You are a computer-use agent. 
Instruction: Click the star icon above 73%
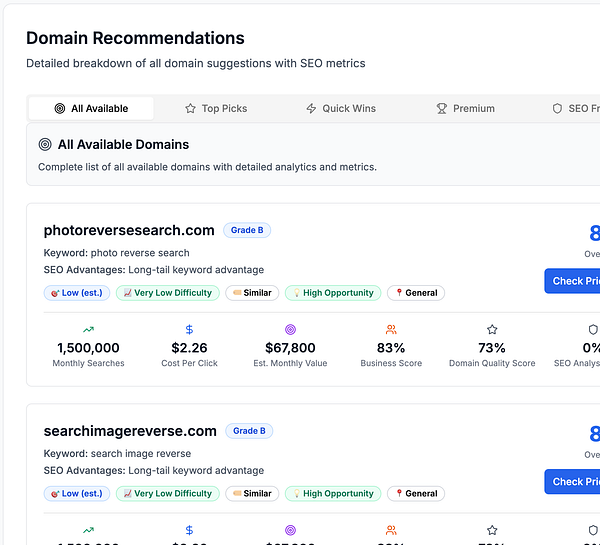(492, 329)
